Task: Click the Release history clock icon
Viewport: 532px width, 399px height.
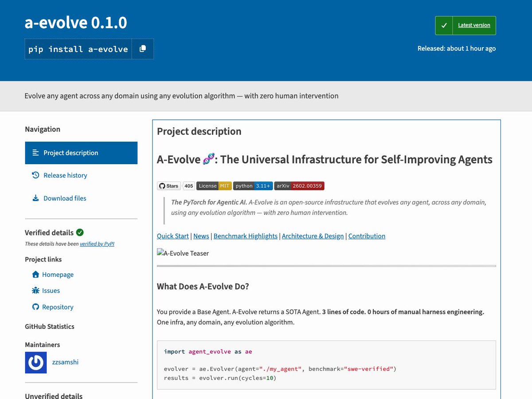Action: [x=36, y=175]
